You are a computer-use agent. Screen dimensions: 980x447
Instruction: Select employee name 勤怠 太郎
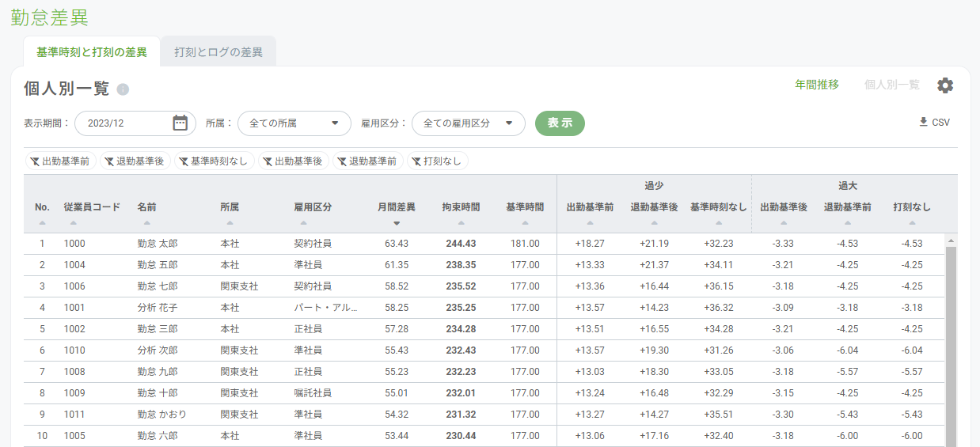(x=158, y=244)
